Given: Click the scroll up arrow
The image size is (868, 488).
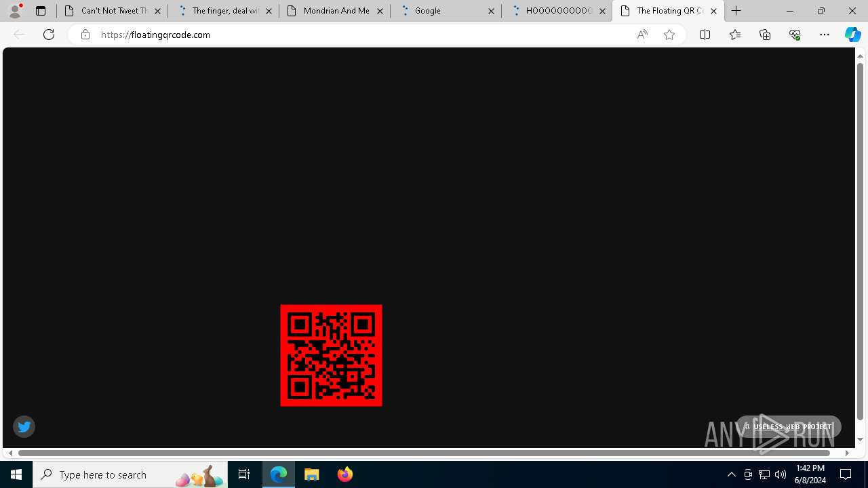Looking at the screenshot, I should [860, 56].
